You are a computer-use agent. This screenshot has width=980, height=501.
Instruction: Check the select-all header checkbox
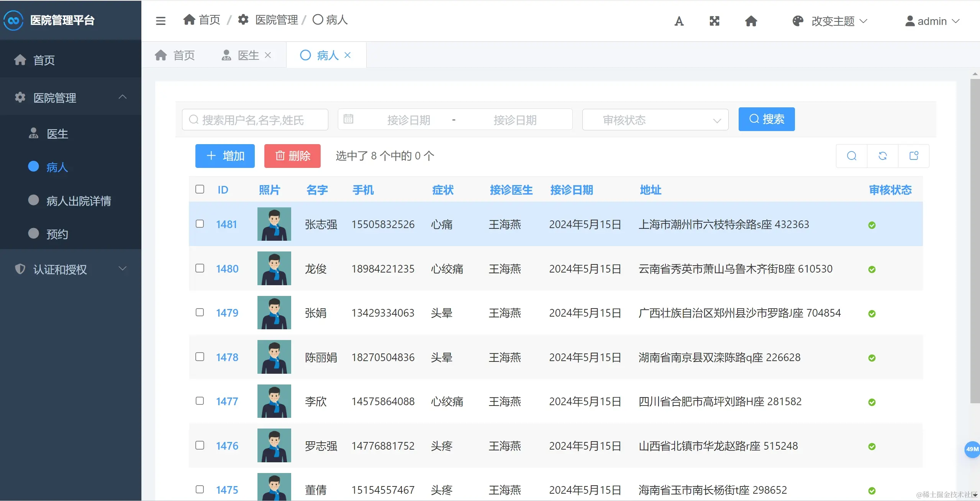[x=200, y=189]
